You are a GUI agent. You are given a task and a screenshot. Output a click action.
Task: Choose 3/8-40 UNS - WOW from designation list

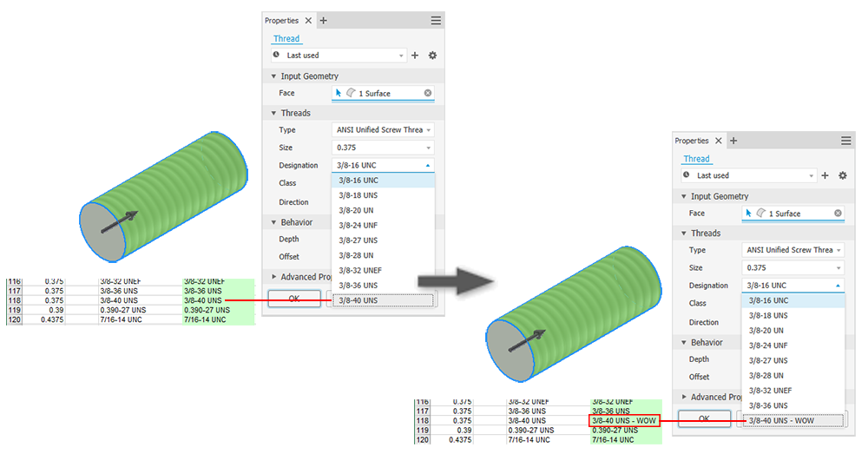click(x=793, y=420)
